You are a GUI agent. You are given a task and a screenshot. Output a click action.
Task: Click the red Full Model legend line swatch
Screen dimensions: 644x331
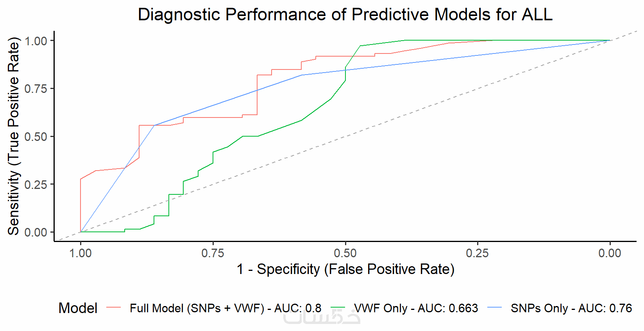[x=114, y=308]
